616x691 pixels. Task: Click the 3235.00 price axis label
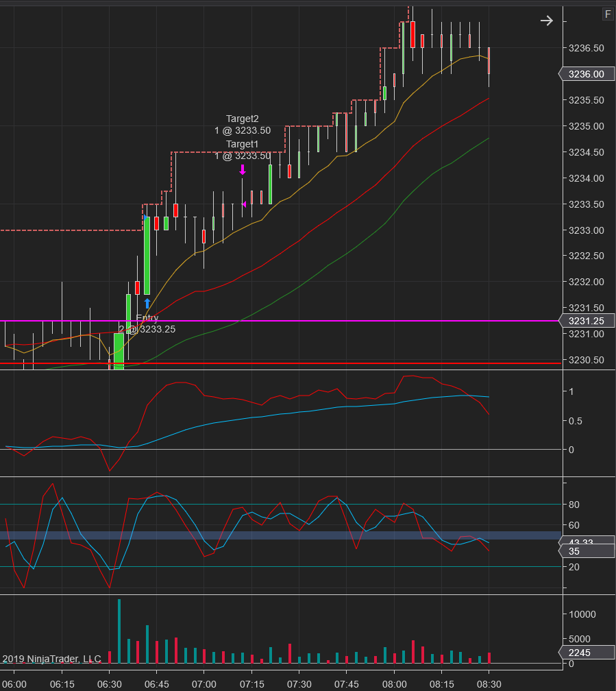click(587, 126)
